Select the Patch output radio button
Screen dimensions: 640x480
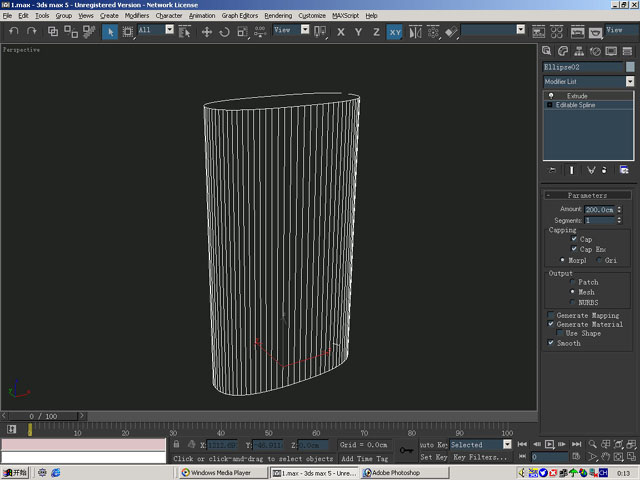click(x=571, y=282)
